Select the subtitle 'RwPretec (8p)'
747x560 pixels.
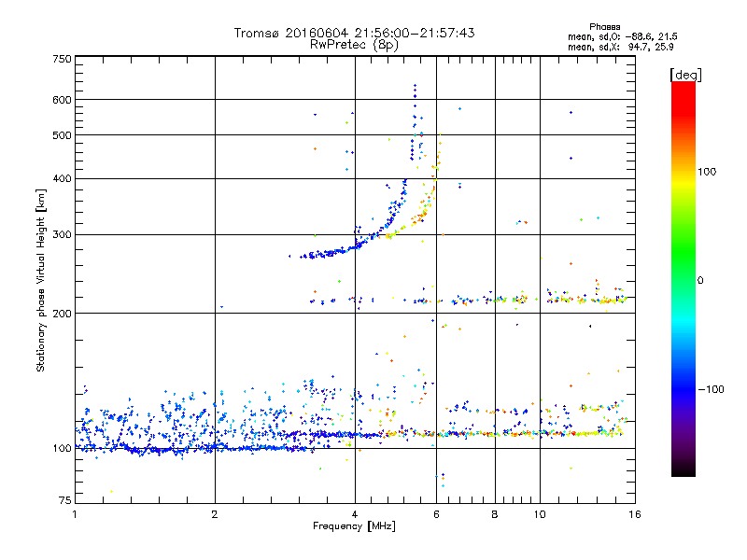click(x=354, y=45)
